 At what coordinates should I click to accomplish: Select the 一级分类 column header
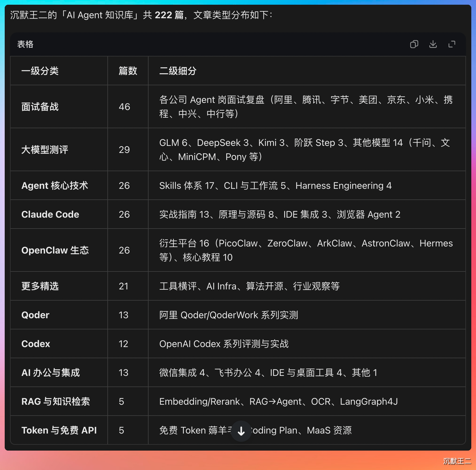40,71
